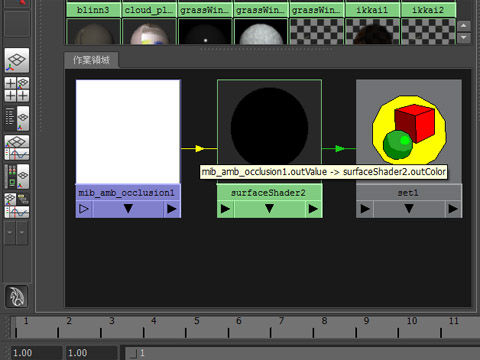Select grassWin checkerboard swatch
480x360 pixels.
317,31
